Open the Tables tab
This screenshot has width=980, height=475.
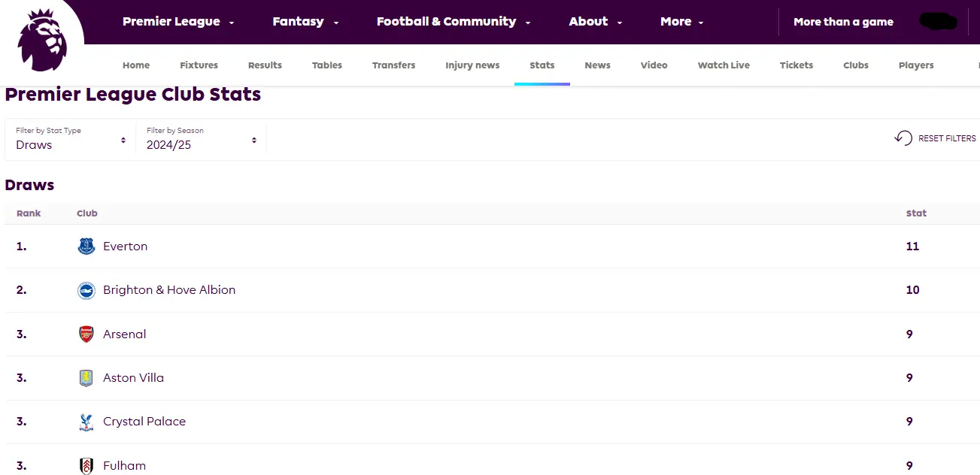pyautogui.click(x=327, y=65)
